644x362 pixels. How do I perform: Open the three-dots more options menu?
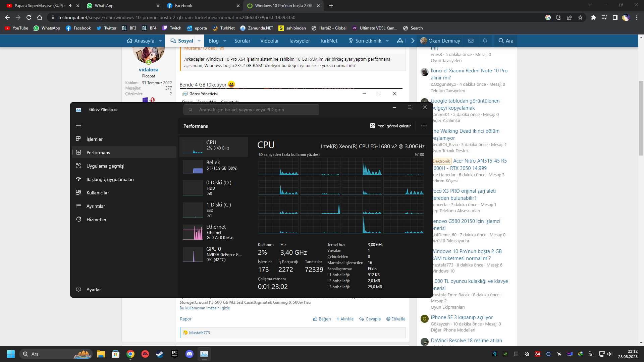coord(424,126)
